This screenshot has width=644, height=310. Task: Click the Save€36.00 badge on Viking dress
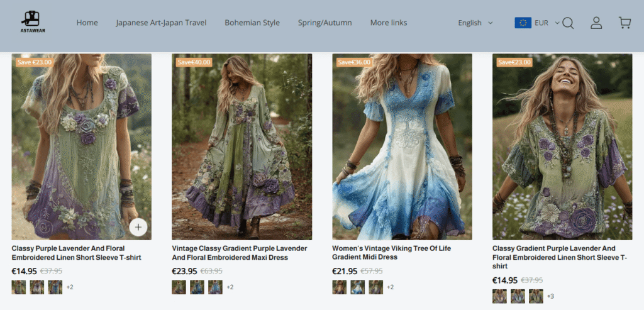pos(354,62)
